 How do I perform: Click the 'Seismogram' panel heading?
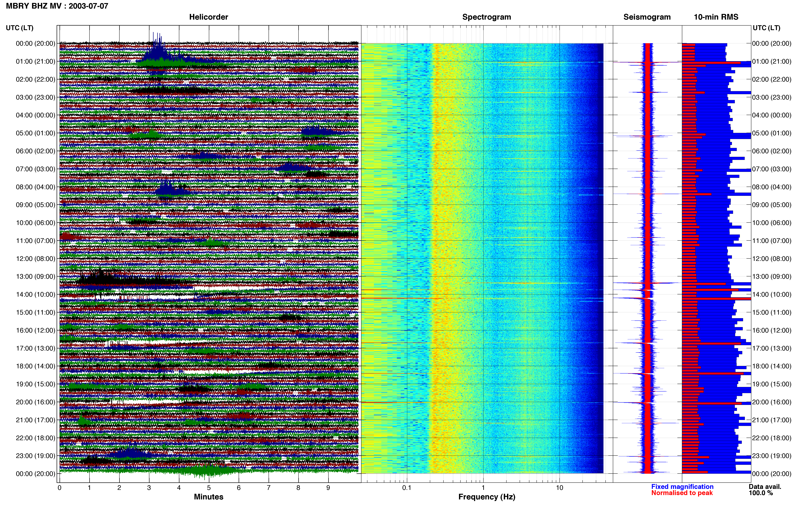(x=647, y=17)
